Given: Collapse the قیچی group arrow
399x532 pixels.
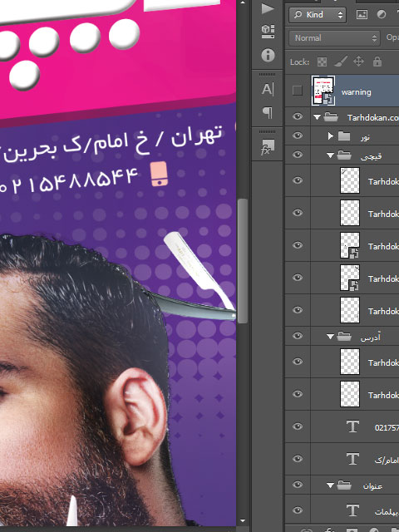Looking at the screenshot, I should (x=330, y=155).
